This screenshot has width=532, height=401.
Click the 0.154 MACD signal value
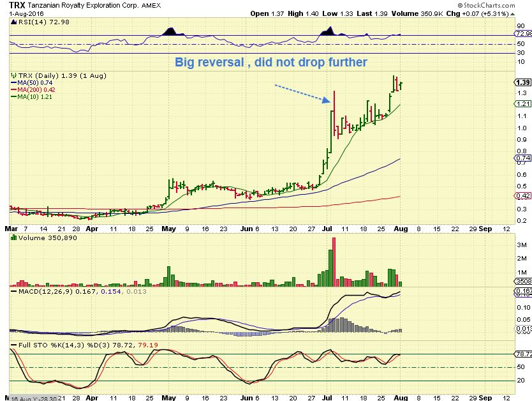(x=110, y=291)
